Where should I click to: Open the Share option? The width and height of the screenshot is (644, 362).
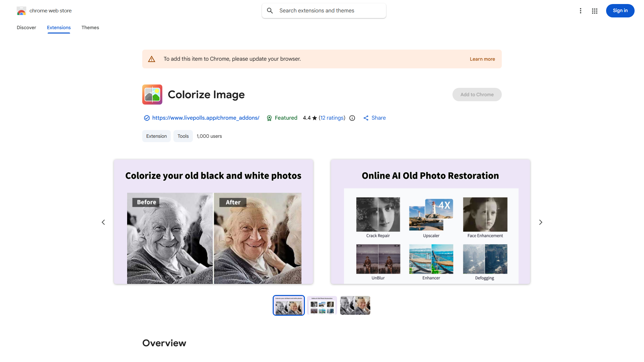374,118
